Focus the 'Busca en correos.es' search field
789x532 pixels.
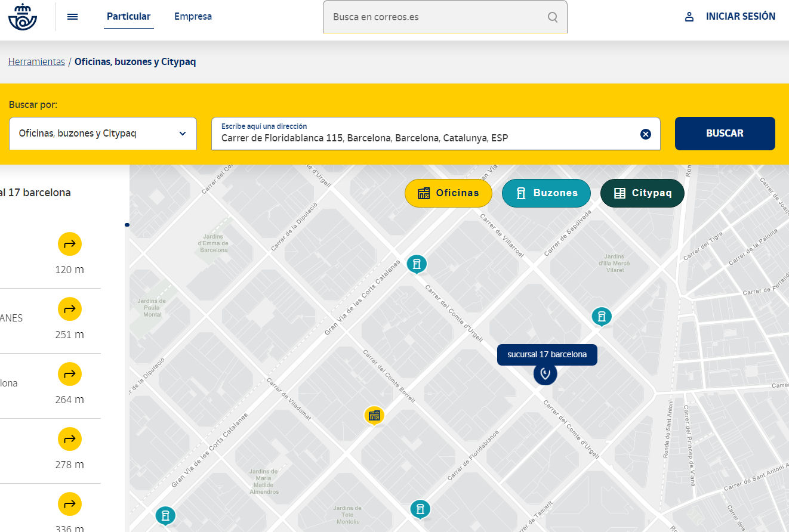pyautogui.click(x=445, y=17)
